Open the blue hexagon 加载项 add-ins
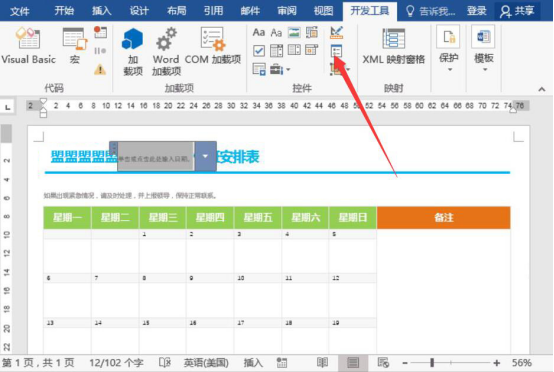 [x=132, y=52]
